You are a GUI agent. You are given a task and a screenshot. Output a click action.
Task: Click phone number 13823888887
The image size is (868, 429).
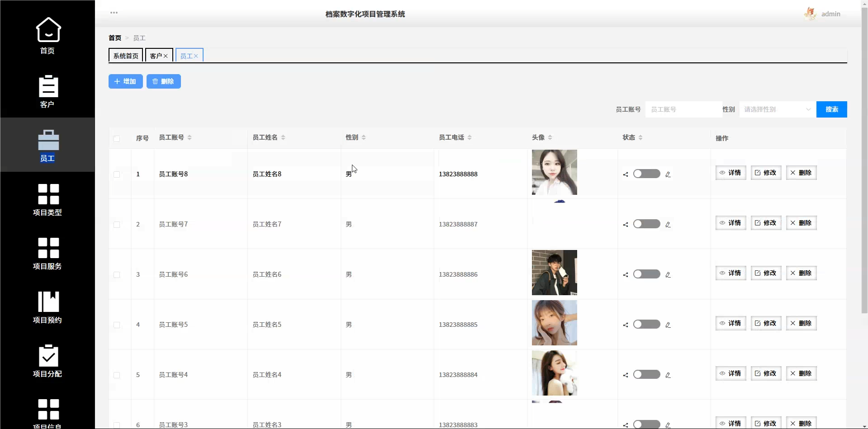coord(458,224)
